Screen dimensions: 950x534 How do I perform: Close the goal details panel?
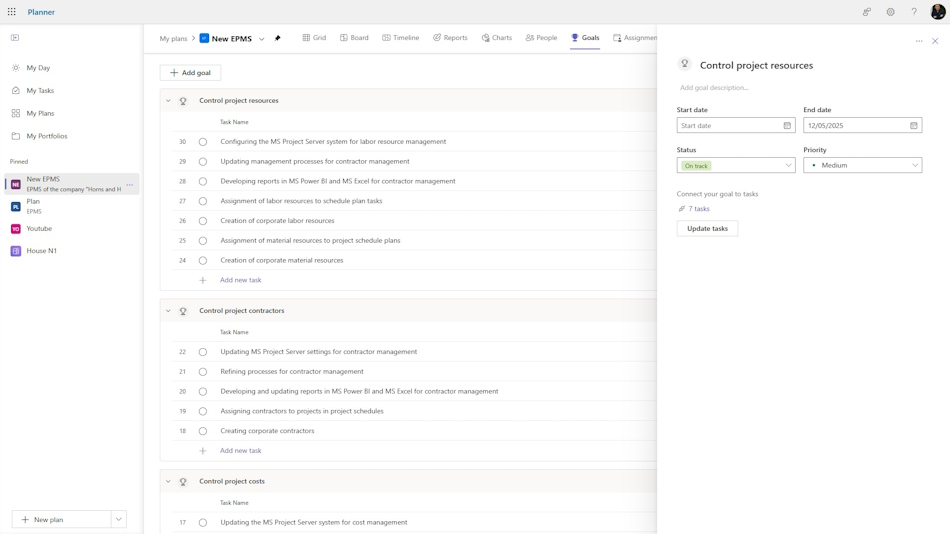coord(935,41)
